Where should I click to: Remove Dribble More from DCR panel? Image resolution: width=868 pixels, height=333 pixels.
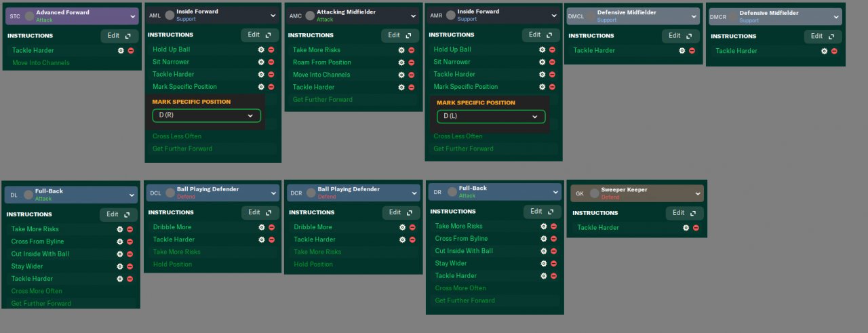click(412, 227)
